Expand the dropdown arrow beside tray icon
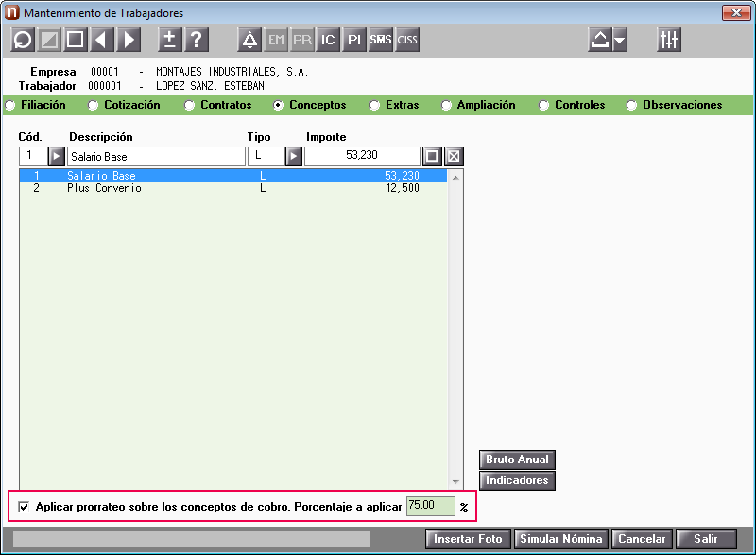Screen dimensions: 756x555 tap(620, 40)
